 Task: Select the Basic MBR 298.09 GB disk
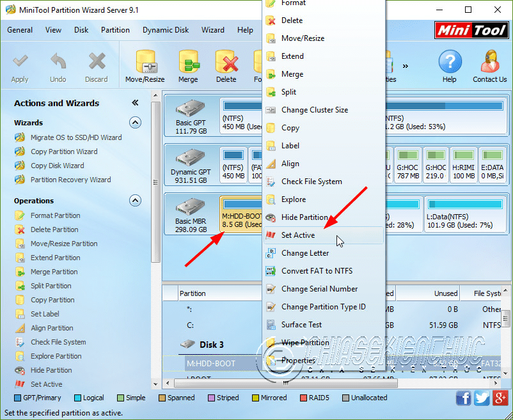(x=191, y=214)
